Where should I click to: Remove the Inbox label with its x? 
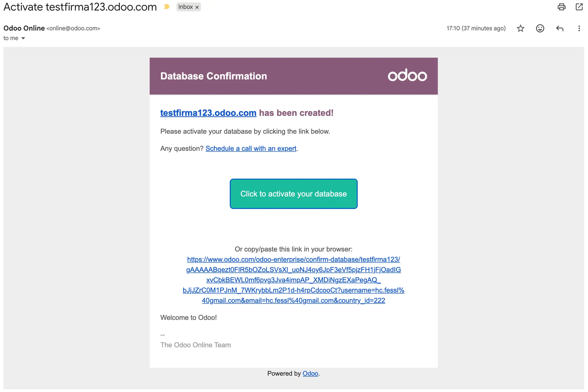tap(197, 7)
